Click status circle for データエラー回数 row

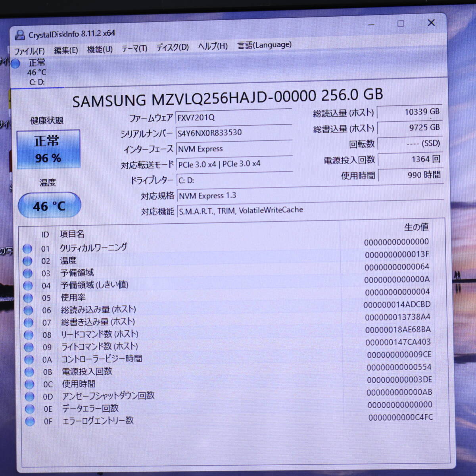30,409
